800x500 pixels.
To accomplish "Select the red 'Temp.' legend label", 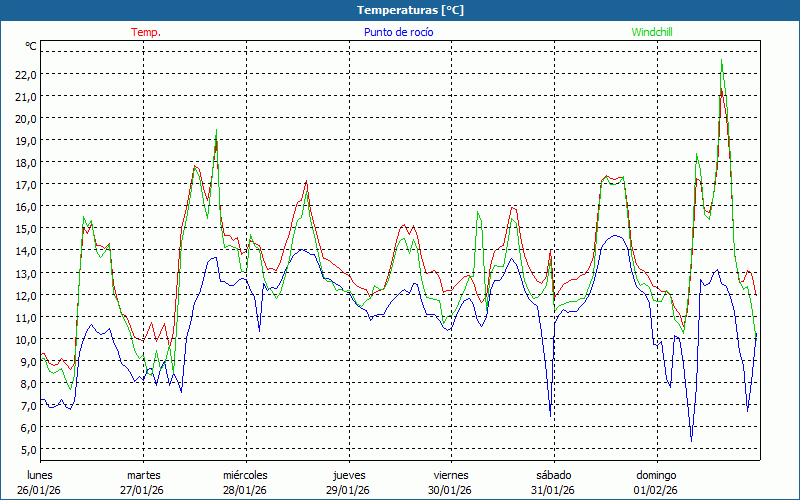I will pos(145,32).
